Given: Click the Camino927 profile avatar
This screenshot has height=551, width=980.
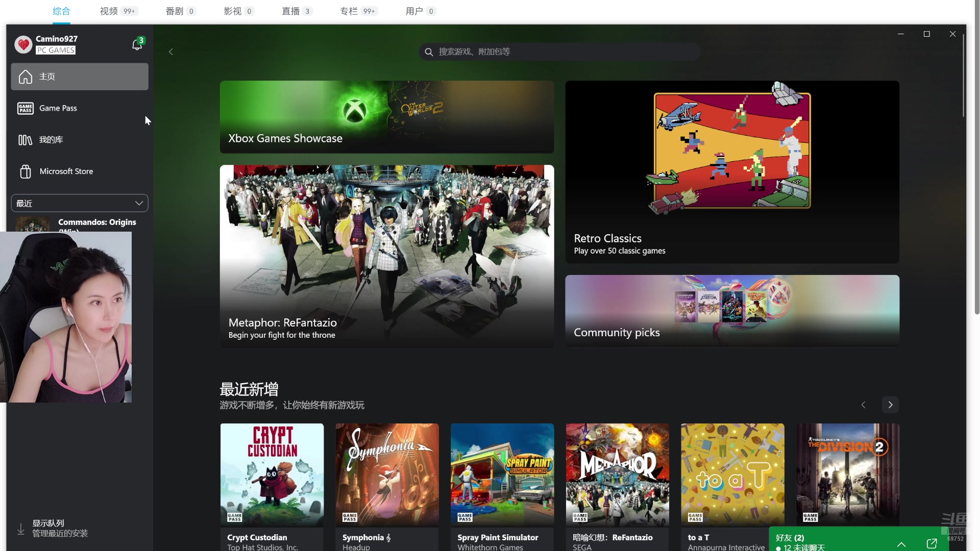Looking at the screenshot, I should (23, 44).
